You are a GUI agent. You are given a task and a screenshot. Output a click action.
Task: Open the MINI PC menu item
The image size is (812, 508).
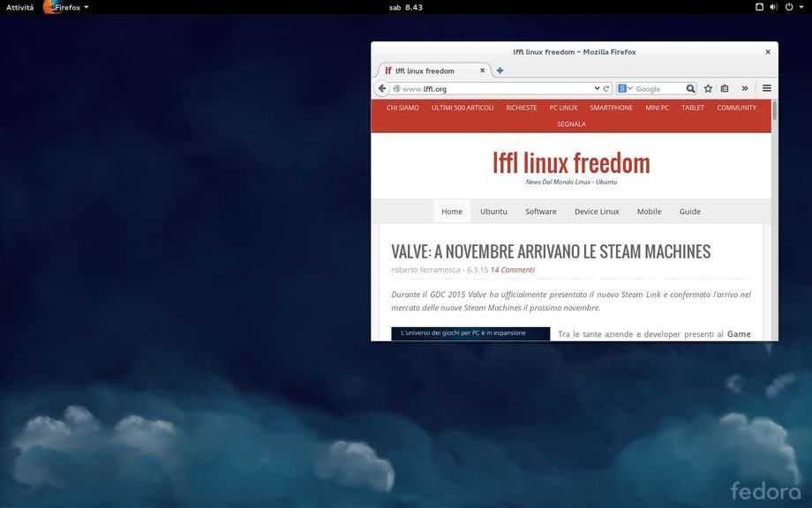[658, 108]
